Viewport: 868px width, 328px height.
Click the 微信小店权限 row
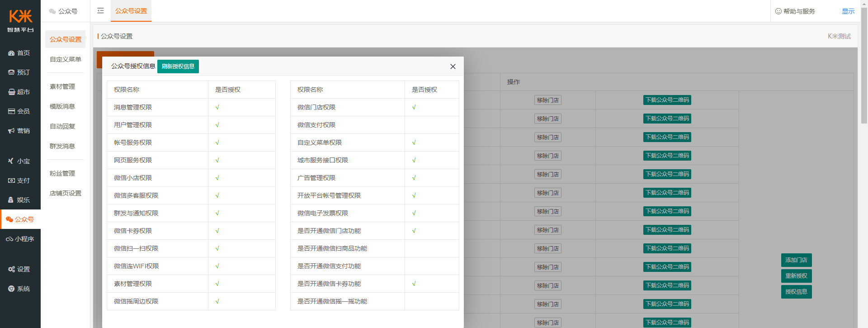(x=191, y=178)
